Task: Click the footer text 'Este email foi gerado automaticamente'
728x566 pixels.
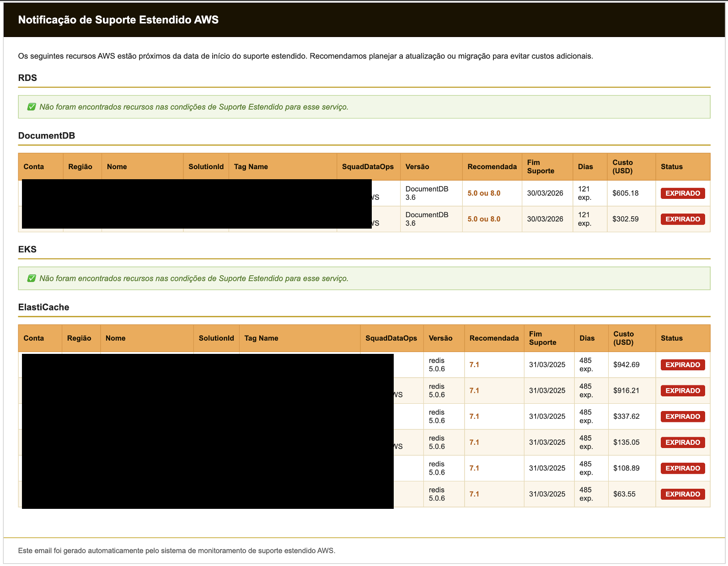Action: (x=177, y=551)
